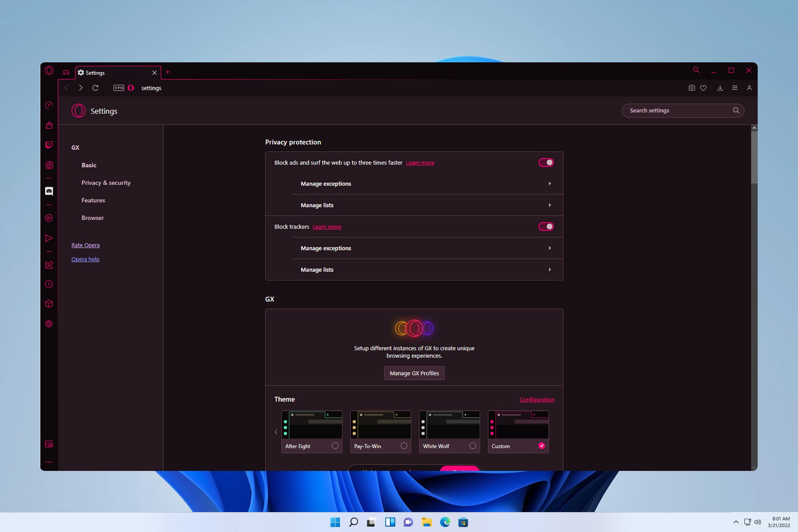Show previous themes with left chevron
The height and width of the screenshot is (532, 798).
coord(276,432)
